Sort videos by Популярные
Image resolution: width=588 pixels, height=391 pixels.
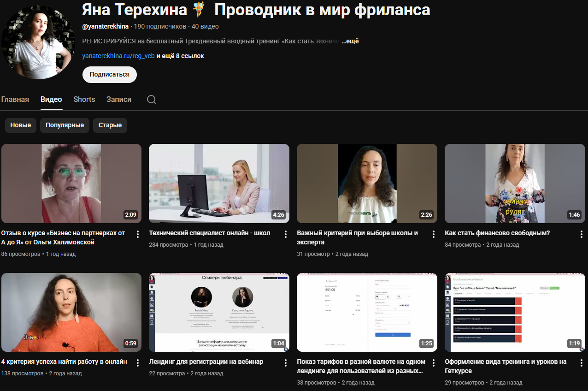tap(65, 125)
